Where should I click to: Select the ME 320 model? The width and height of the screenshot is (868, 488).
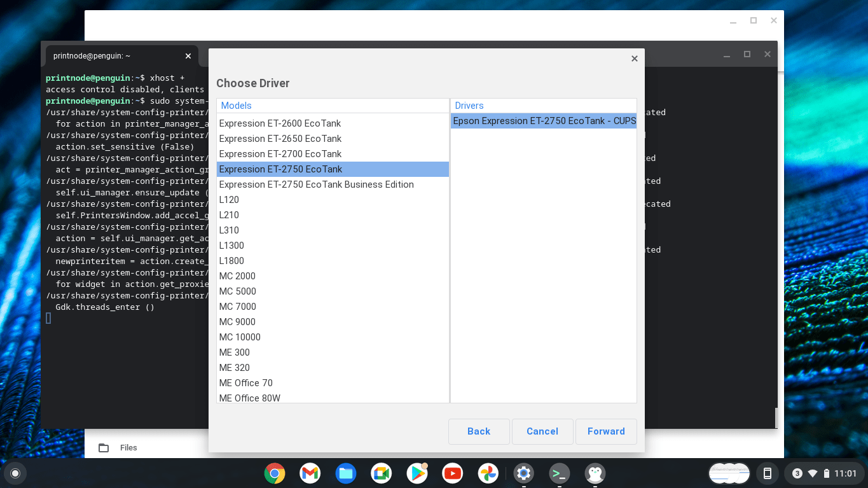(x=333, y=368)
